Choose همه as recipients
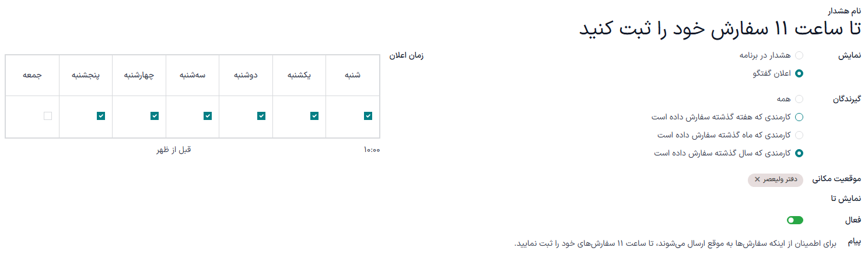 [799, 99]
